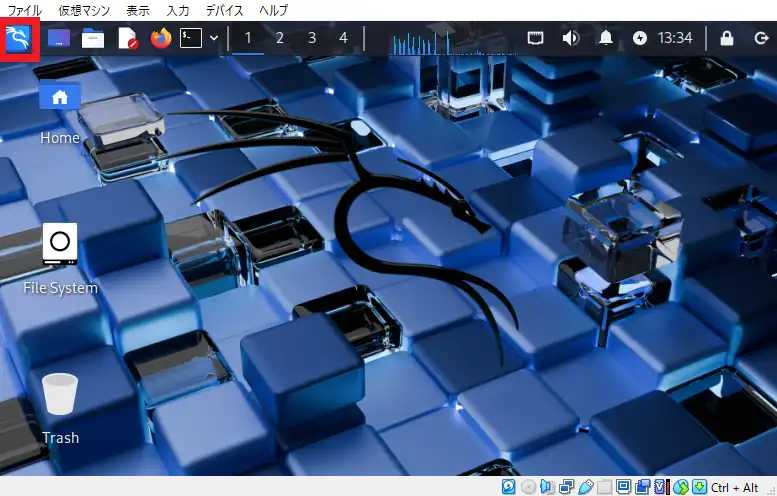Click the show desktop panel icon

click(59, 38)
